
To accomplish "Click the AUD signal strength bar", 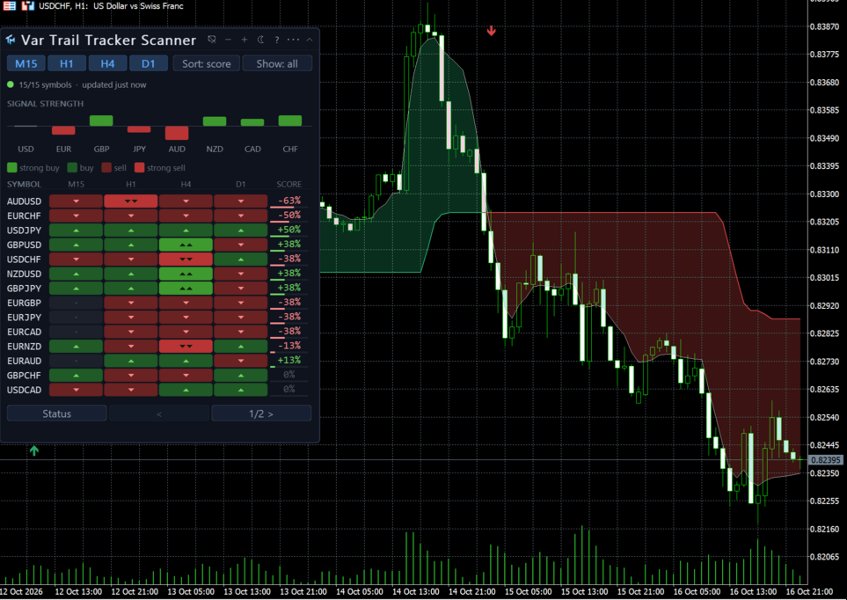I will (x=177, y=133).
